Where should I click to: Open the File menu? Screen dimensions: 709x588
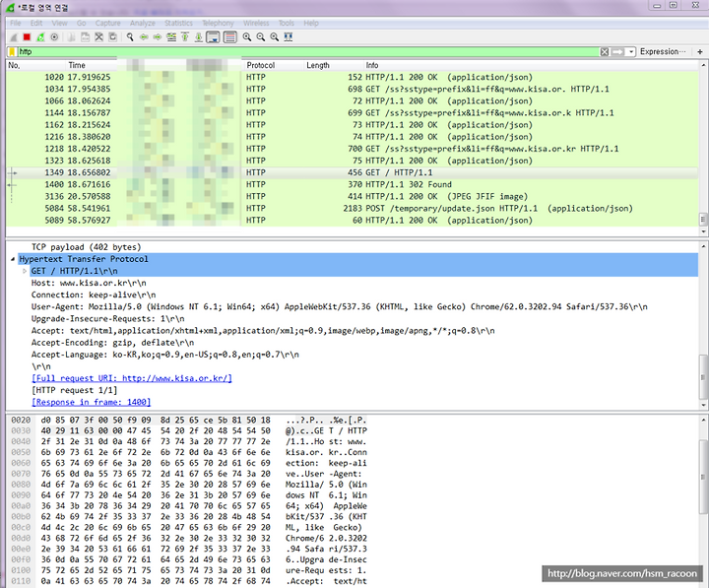[x=16, y=23]
